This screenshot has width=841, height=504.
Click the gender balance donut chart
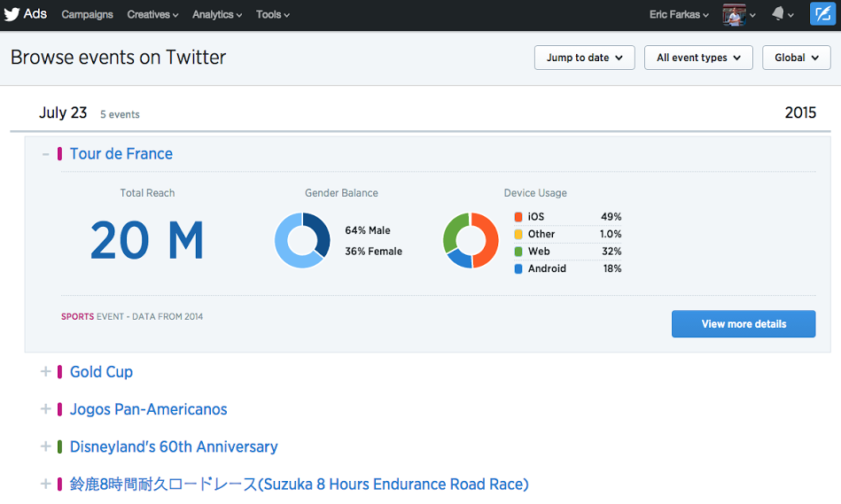click(302, 240)
